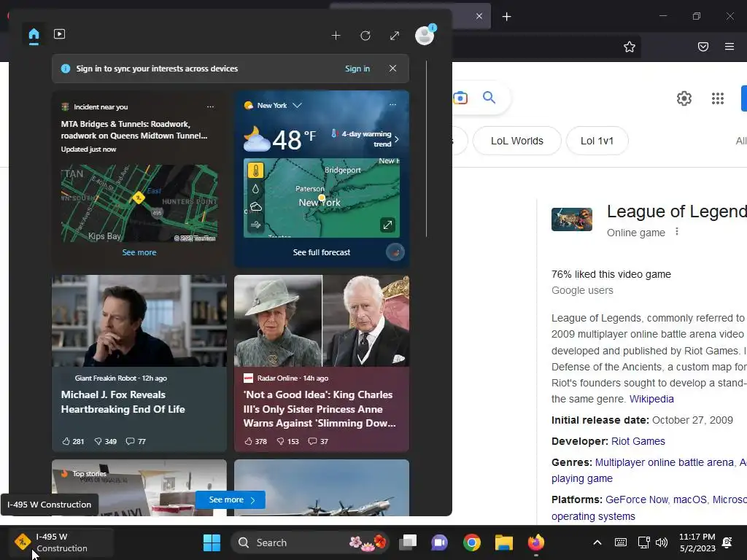Screen dimensions: 747x560
Task: Open the Windows Start menu
Action: pyautogui.click(x=212, y=542)
